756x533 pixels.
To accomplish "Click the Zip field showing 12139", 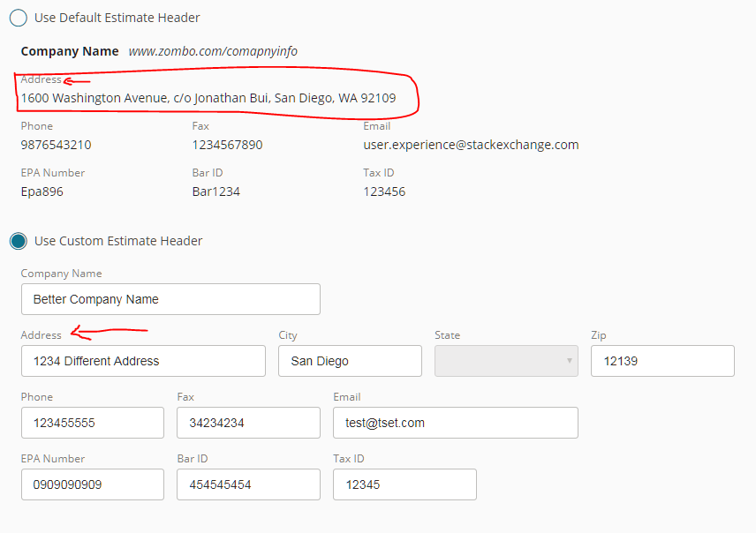I will click(662, 361).
